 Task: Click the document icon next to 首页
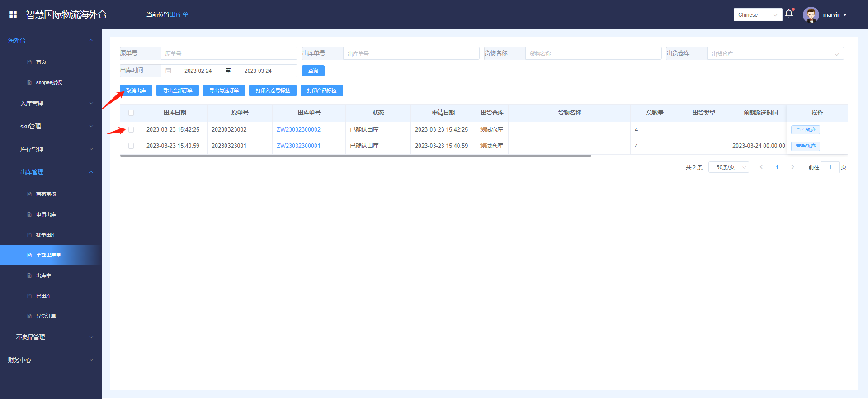pos(29,62)
